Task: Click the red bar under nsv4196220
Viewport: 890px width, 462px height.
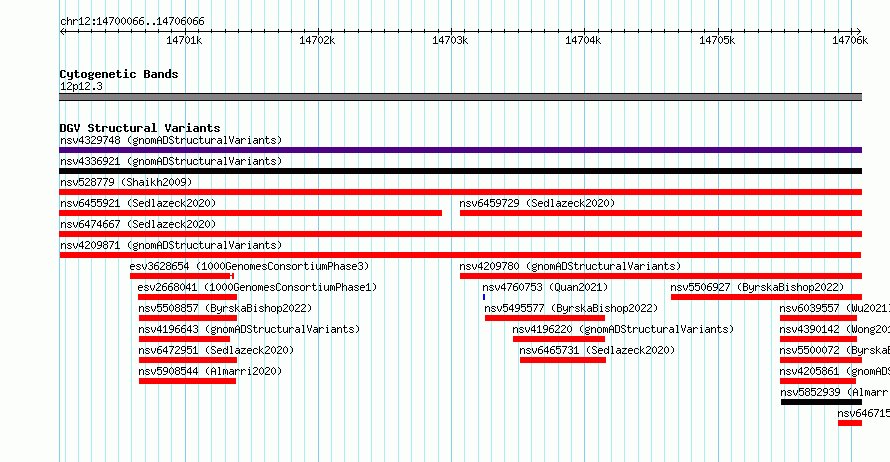Action: (x=559, y=339)
